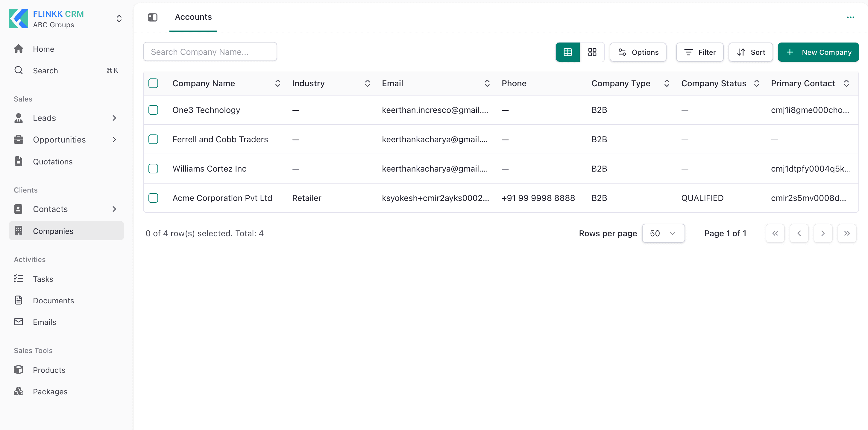Viewport: 868px width, 430px height.
Task: Click the Opportunities briefcase icon
Action: point(19,140)
